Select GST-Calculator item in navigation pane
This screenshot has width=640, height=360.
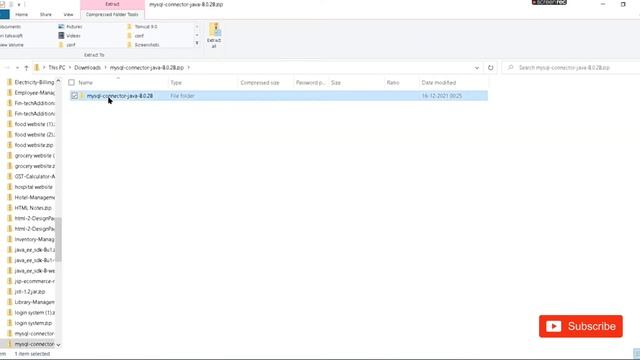click(x=31, y=176)
